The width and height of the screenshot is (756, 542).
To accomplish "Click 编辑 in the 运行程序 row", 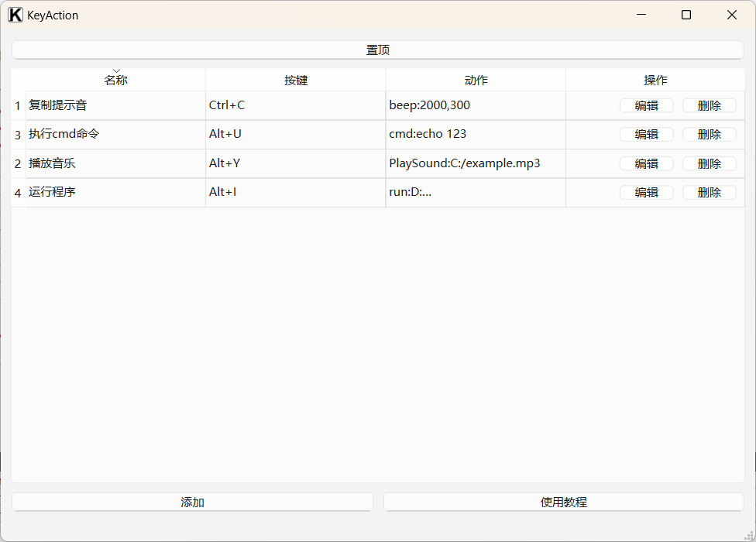I will (x=646, y=192).
